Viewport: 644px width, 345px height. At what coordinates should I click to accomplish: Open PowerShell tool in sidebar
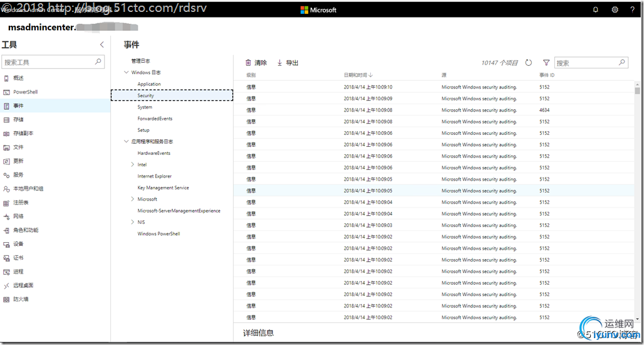(25, 92)
